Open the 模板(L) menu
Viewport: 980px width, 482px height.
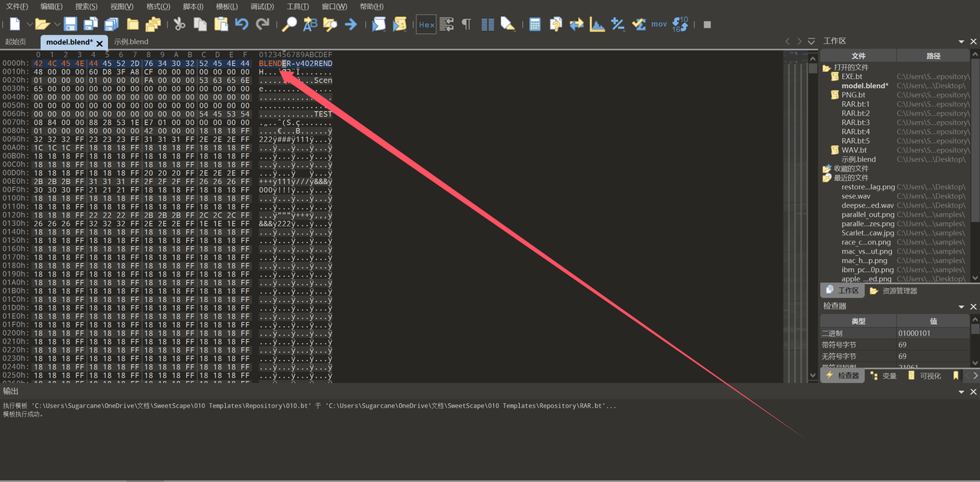pos(227,6)
